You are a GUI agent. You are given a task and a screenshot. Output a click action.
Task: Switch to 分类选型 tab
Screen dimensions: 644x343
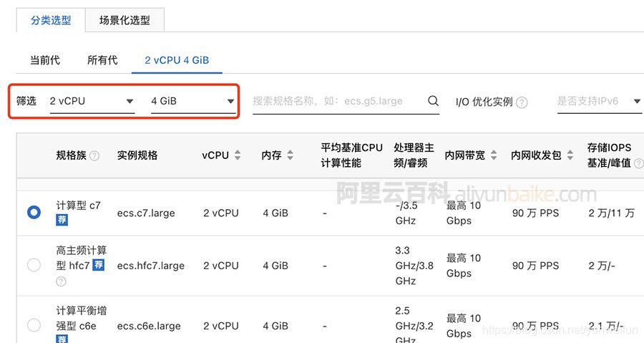click(51, 20)
